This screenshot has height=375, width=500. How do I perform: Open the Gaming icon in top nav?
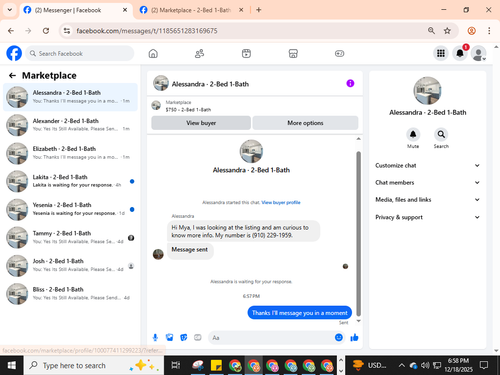pyautogui.click(x=339, y=53)
